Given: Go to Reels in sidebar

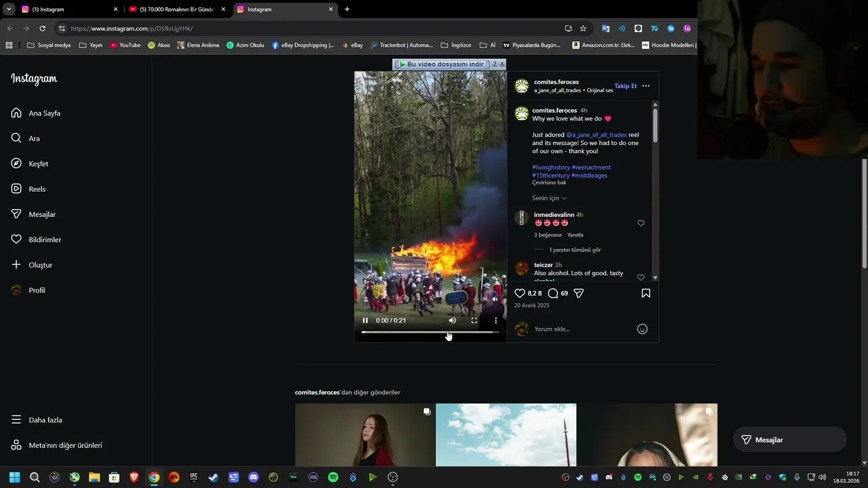Looking at the screenshot, I should pyautogui.click(x=28, y=189).
